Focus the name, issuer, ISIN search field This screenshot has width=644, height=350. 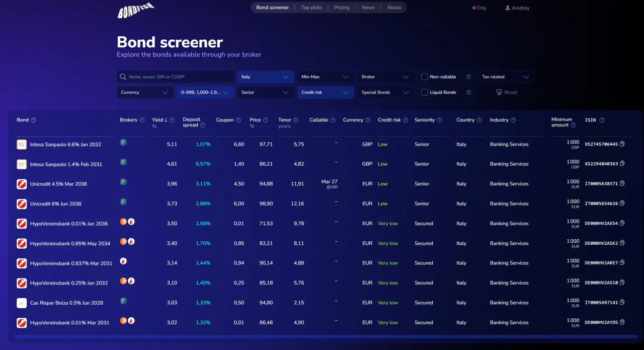click(x=176, y=77)
